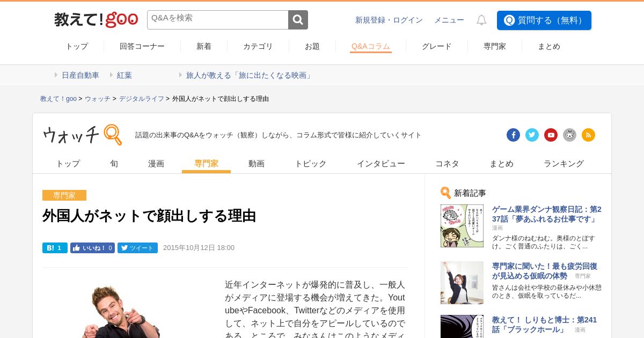The width and height of the screenshot is (644, 338).
Task: Open the メニュー link
Action: [x=449, y=20]
